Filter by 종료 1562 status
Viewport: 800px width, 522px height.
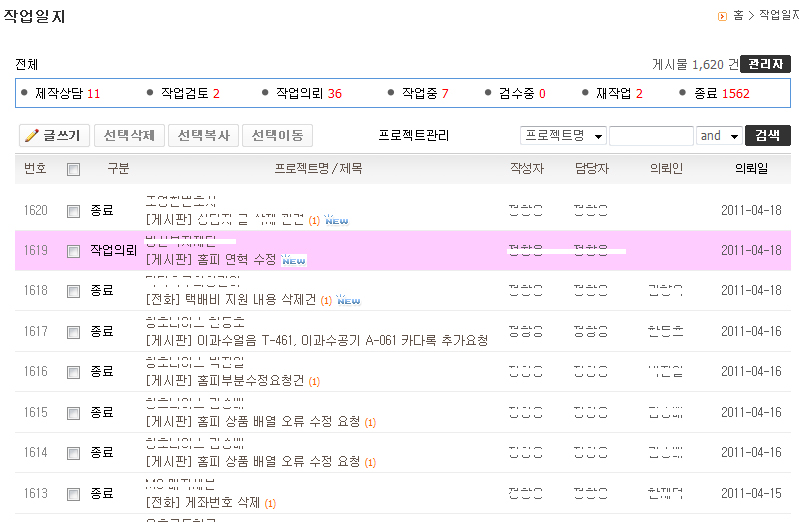720,94
